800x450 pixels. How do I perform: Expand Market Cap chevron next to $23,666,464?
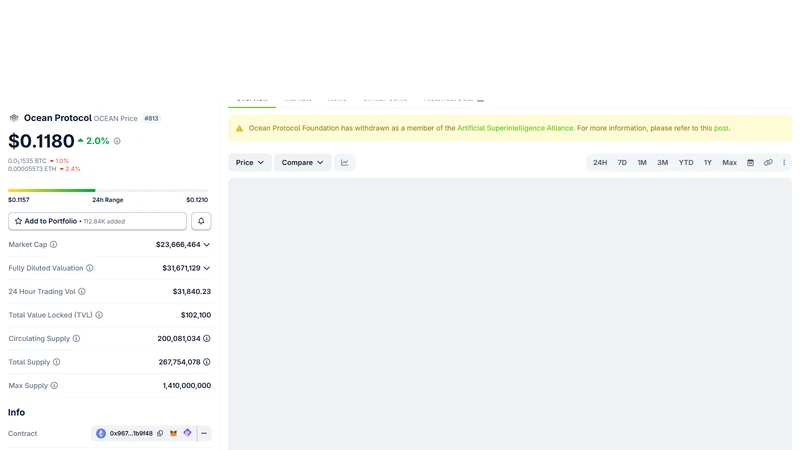(x=207, y=244)
